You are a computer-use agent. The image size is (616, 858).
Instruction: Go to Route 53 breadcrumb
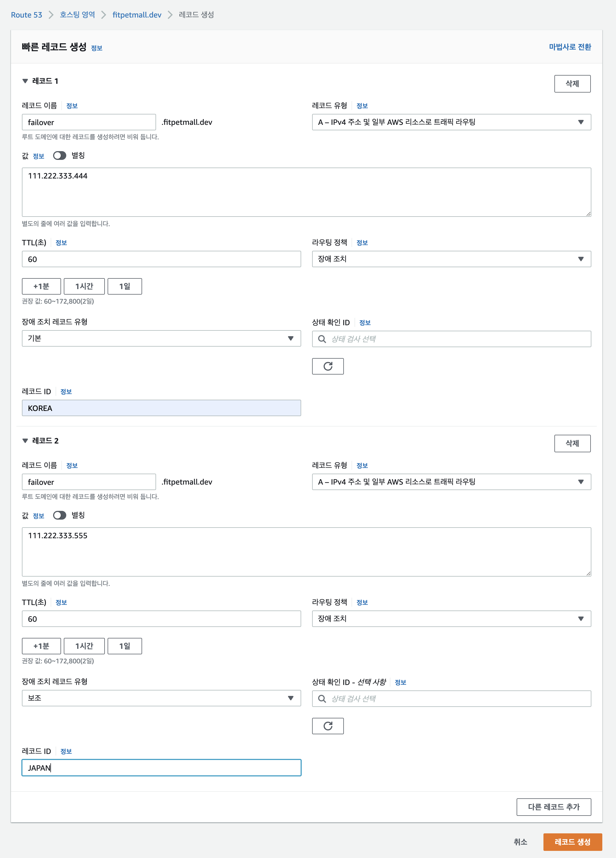(x=27, y=15)
